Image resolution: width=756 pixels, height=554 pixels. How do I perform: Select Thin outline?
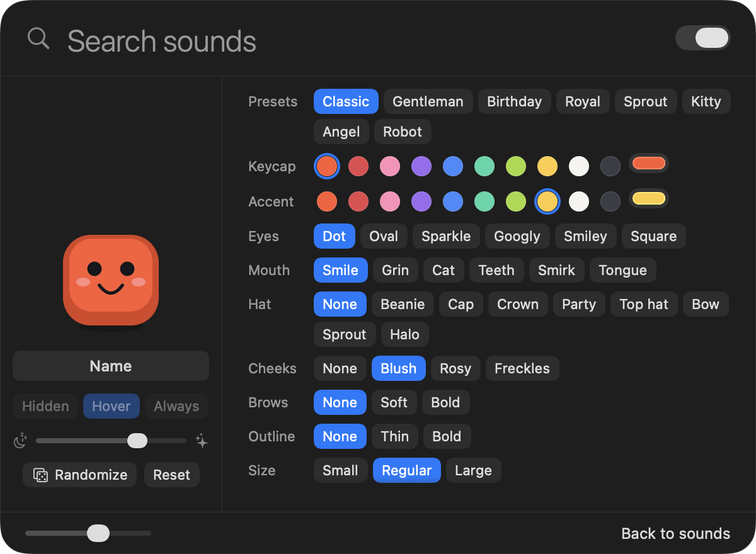point(395,436)
